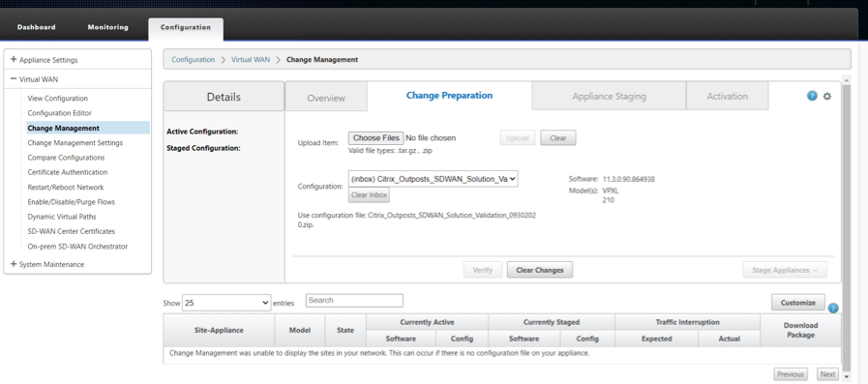The height and width of the screenshot is (384, 868).
Task: Open Compare Configurations in sidebar
Action: pos(66,158)
